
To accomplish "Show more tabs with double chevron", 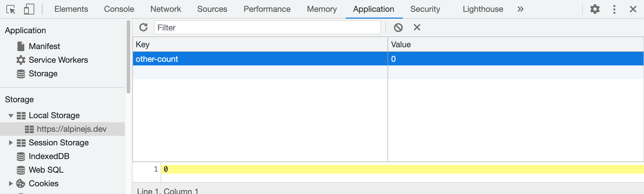I will (520, 9).
